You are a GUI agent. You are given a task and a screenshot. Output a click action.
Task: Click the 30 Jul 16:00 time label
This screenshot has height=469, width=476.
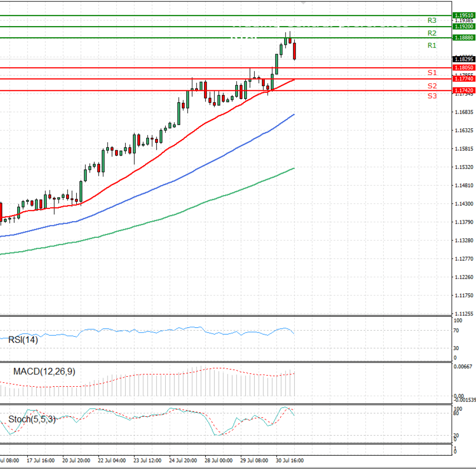(x=289, y=460)
